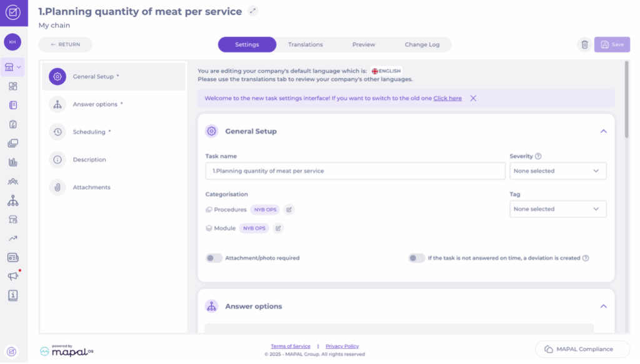This screenshot has width=640, height=364.
Task: Enable Attachment/photo required toggle
Action: tap(214, 258)
